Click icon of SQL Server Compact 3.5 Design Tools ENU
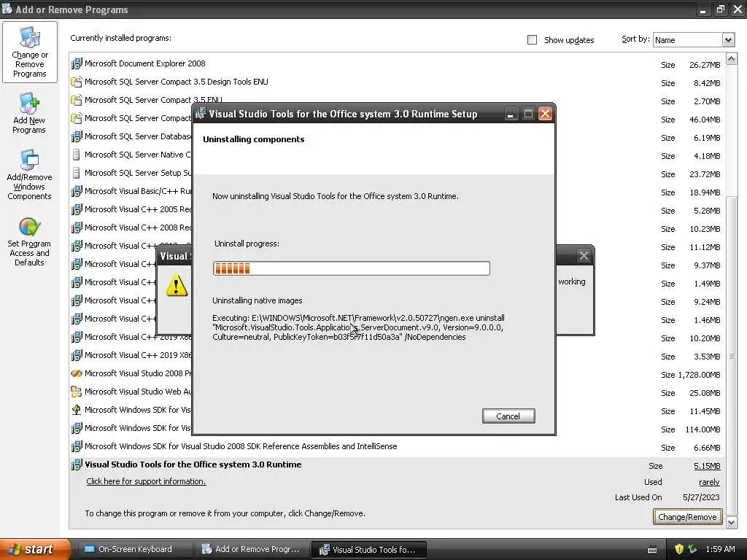This screenshot has width=747, height=560. point(76,82)
